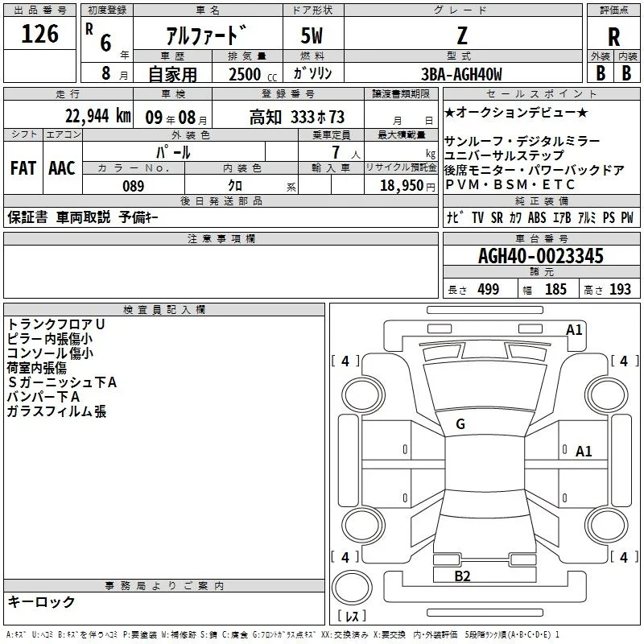Select displacement 2500 cc
Viewport: 644px width, 644px height.
pos(253,74)
